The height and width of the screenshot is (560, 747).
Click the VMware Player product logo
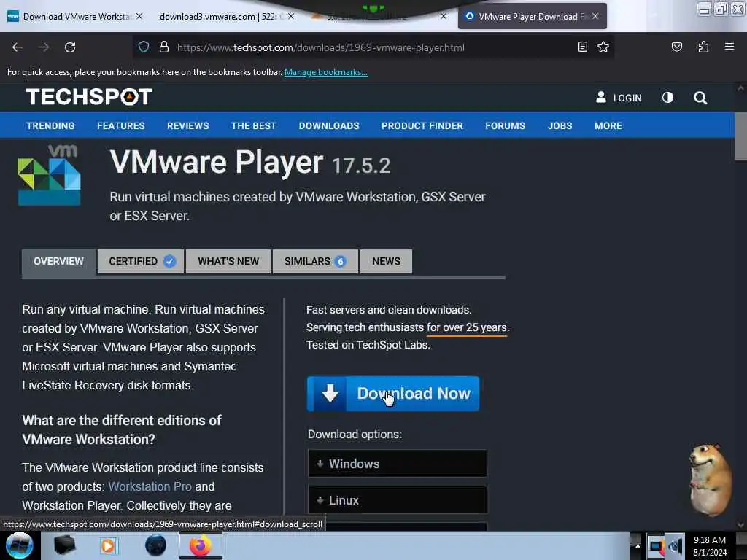[x=49, y=176]
